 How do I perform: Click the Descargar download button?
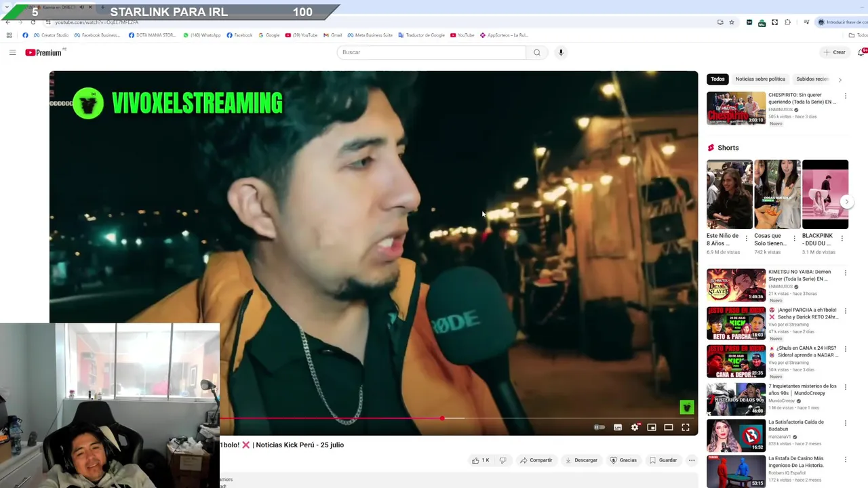[582, 460]
